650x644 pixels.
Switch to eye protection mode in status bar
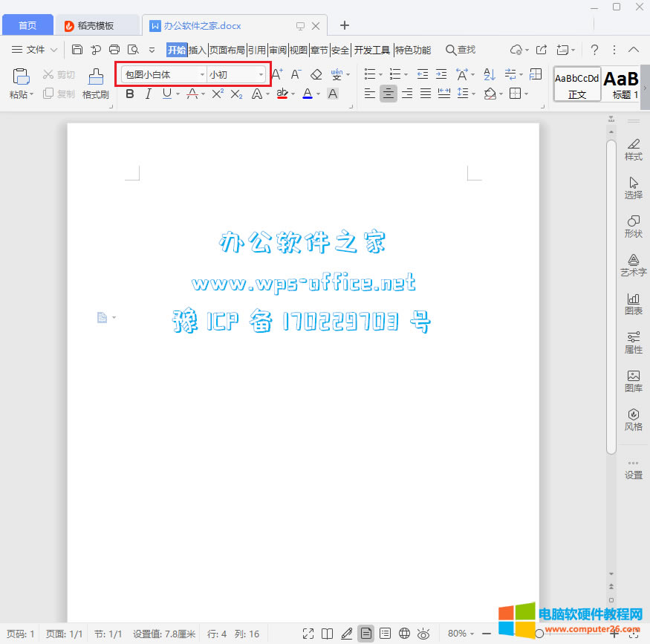pyautogui.click(x=423, y=634)
